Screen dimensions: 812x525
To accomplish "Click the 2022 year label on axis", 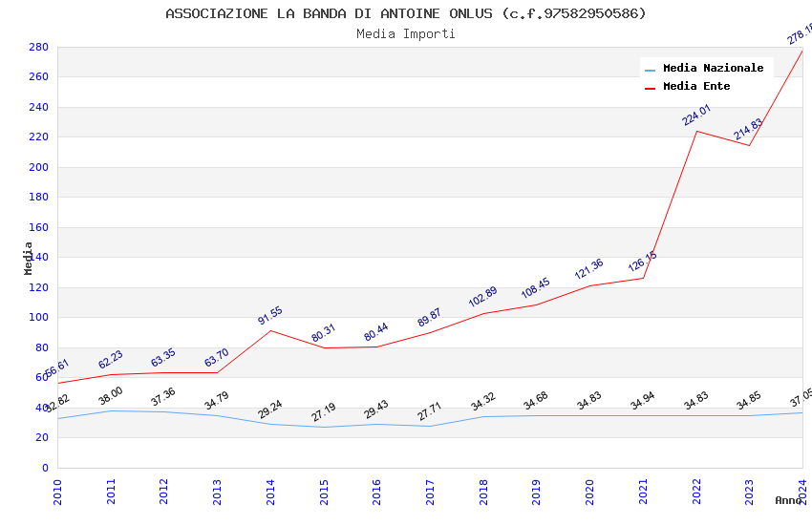I will point(696,492).
